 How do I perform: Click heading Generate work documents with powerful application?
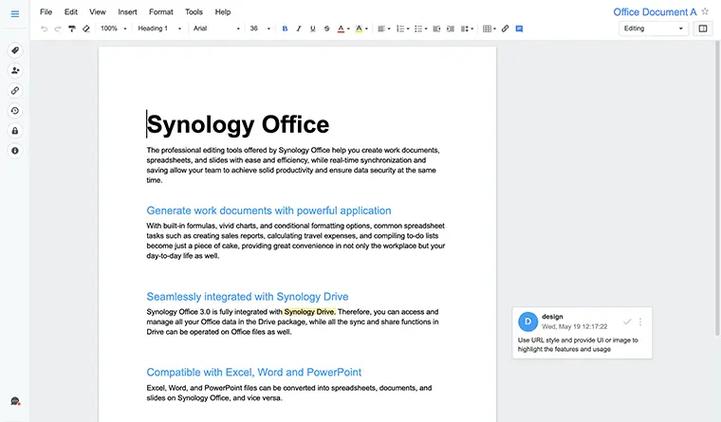pyautogui.click(x=269, y=211)
